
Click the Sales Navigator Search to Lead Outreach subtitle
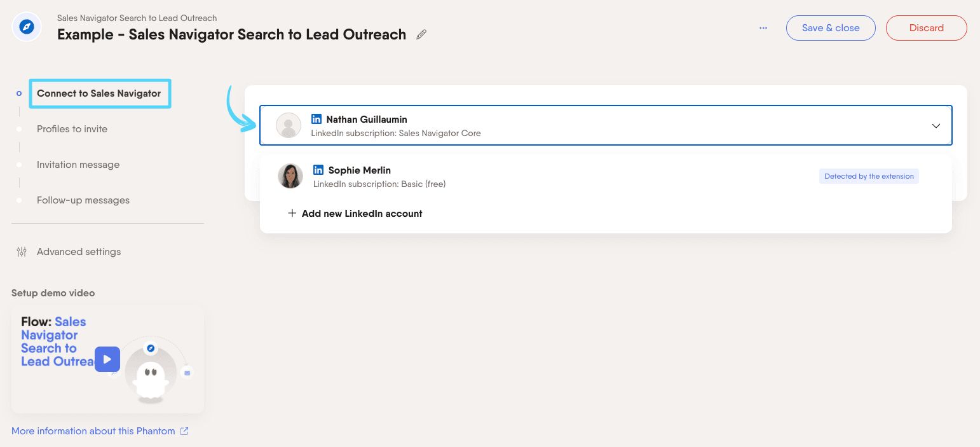[137, 18]
